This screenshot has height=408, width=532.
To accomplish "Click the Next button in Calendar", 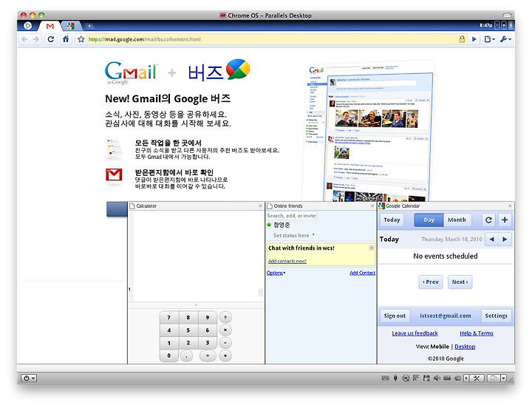I will [460, 282].
